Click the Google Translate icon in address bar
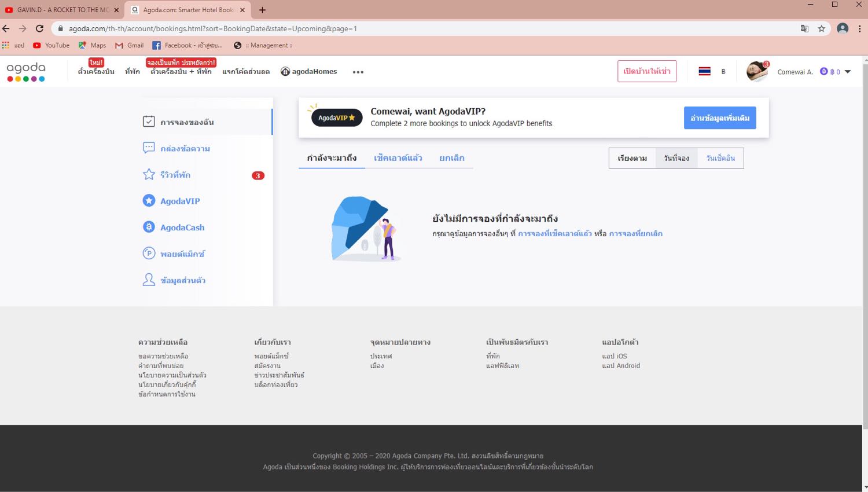The image size is (868, 492). point(804,28)
